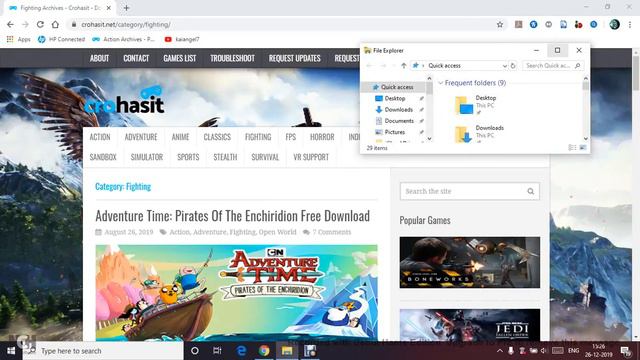Select ACTION category tab
The width and height of the screenshot is (640, 360).
coord(100,137)
